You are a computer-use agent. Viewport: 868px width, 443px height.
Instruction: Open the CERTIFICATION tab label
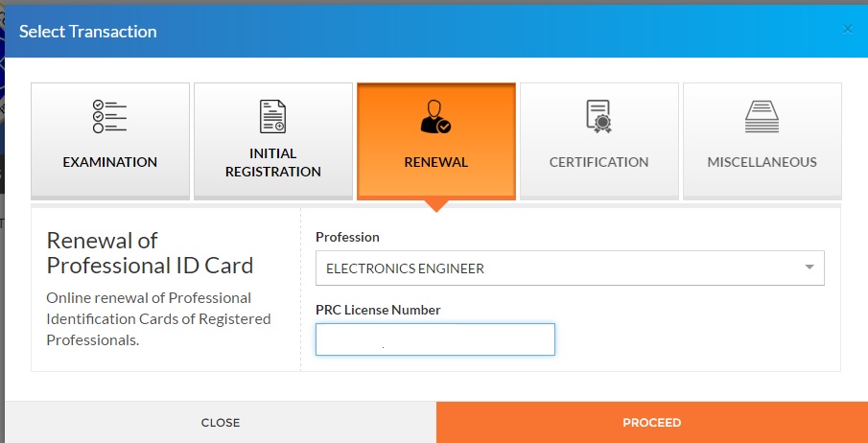(x=598, y=162)
